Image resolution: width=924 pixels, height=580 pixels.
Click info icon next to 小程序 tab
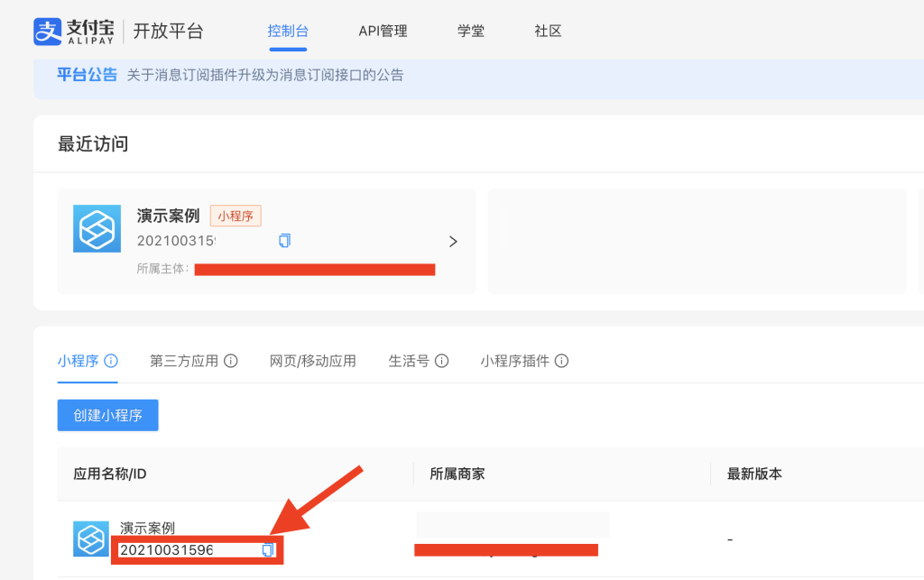[111, 361]
